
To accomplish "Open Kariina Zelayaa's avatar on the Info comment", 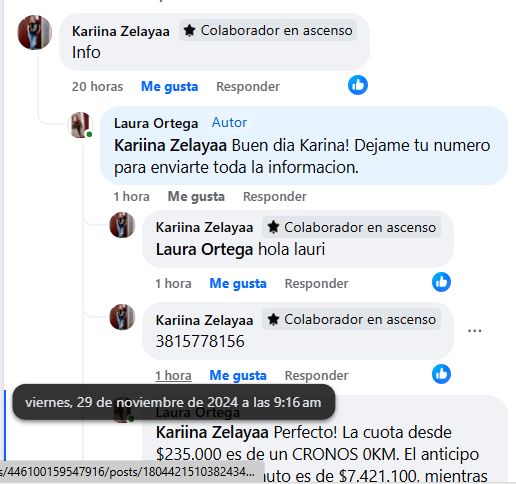I will point(35,32).
